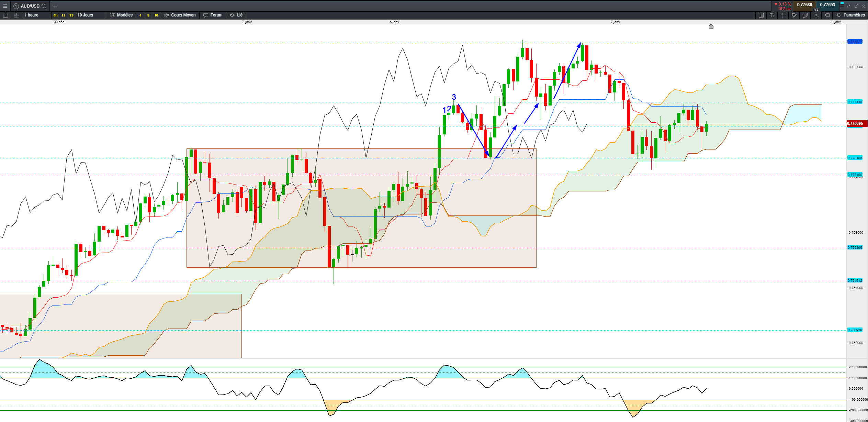Viewport: 868px width, 422px height.
Task: Shrink the chart window with collapse arrows
Action: pyautogui.click(x=848, y=6)
